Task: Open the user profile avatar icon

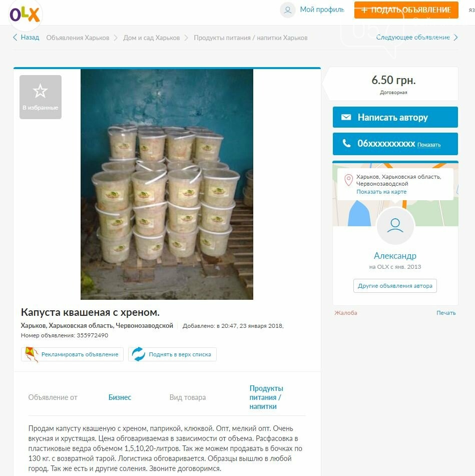Action: [x=287, y=10]
